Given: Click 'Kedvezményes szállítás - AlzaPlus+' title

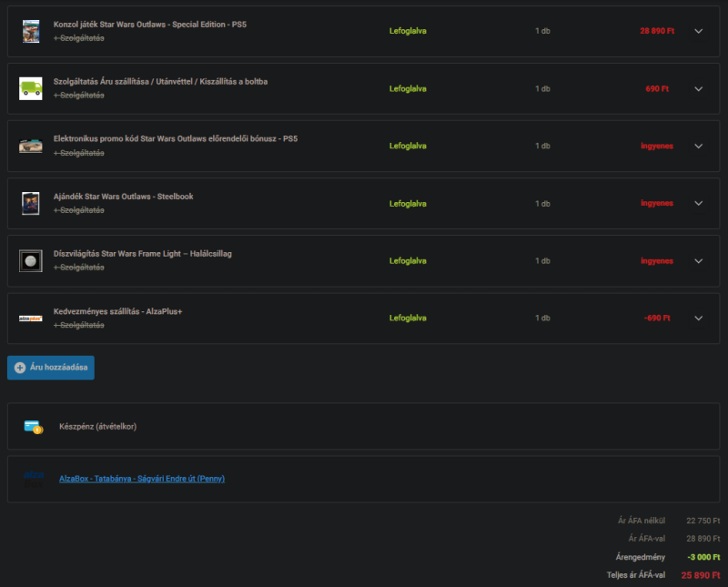Looking at the screenshot, I should [x=117, y=311].
